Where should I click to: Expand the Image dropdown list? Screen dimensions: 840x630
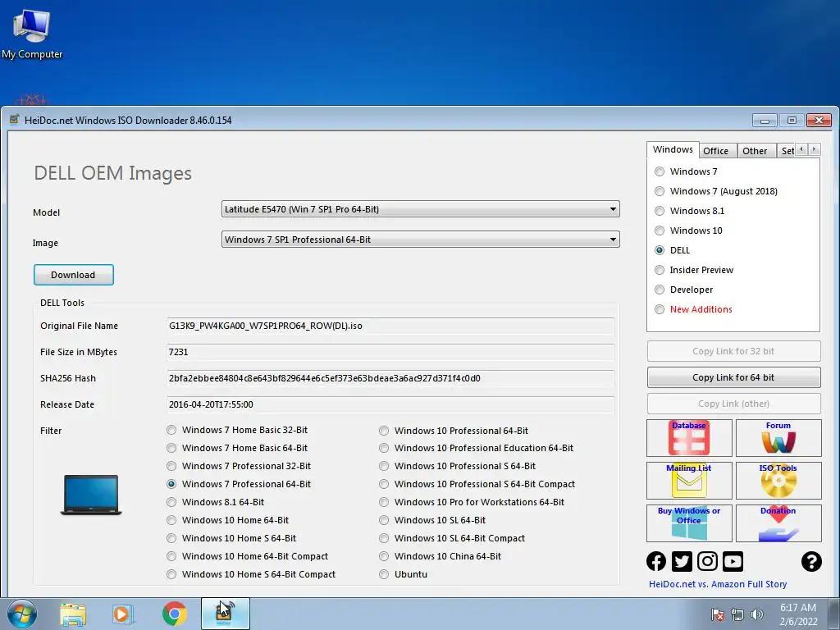[613, 240]
